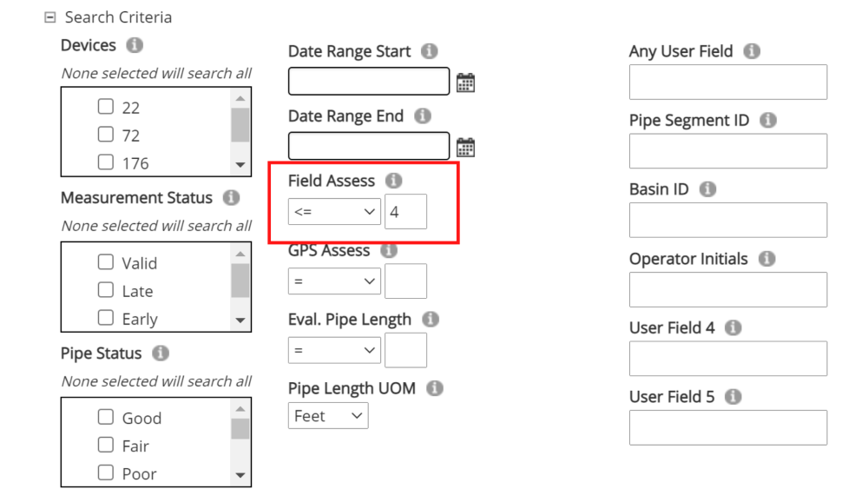Click info icon next to Devices
This screenshot has height=489, width=868.
[x=135, y=45]
